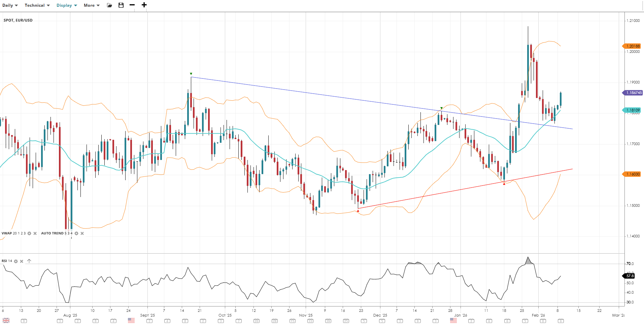The width and height of the screenshot is (644, 325).
Task: Click the US flag near Sept '25
Action: [131, 321]
